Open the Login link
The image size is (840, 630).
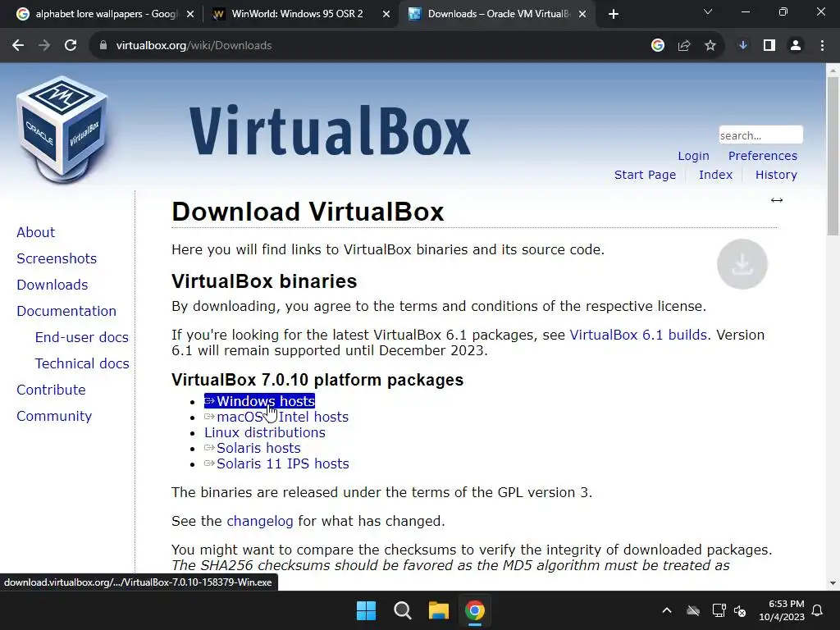point(693,156)
